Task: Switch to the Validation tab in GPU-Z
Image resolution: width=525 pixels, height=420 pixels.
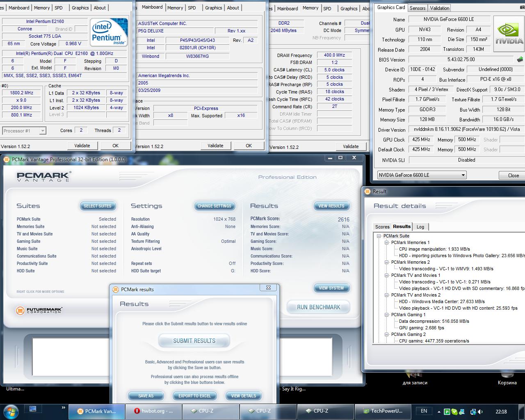Action: 440,8
